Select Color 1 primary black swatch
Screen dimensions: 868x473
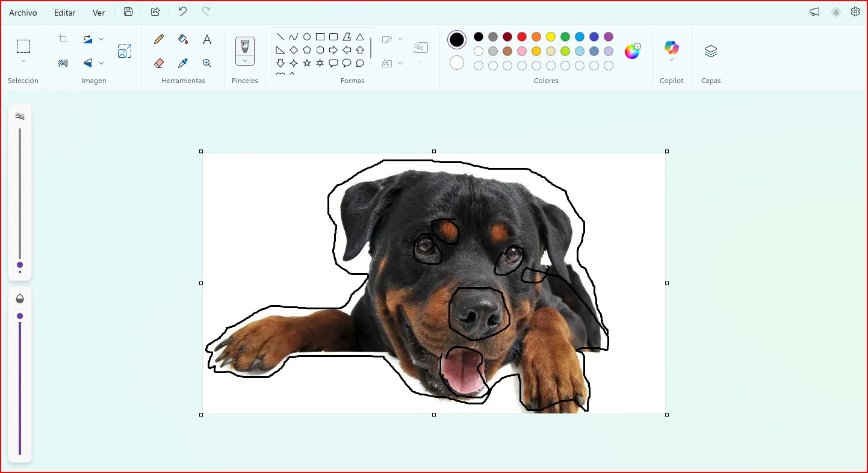457,40
